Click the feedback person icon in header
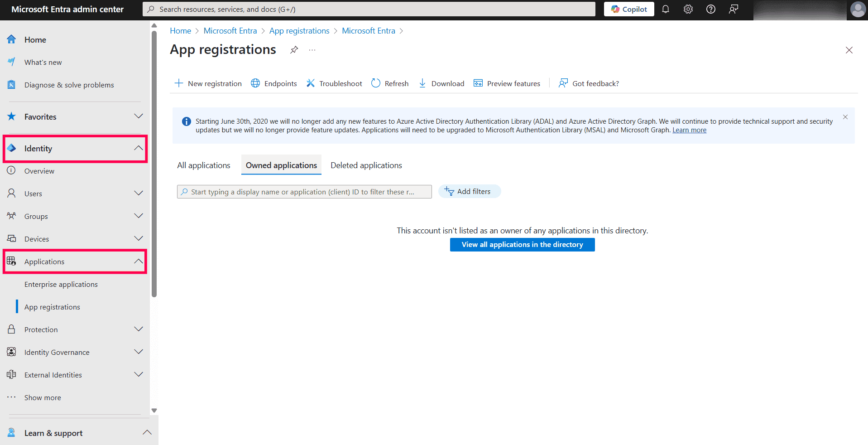This screenshot has height=445, width=868. 734,9
